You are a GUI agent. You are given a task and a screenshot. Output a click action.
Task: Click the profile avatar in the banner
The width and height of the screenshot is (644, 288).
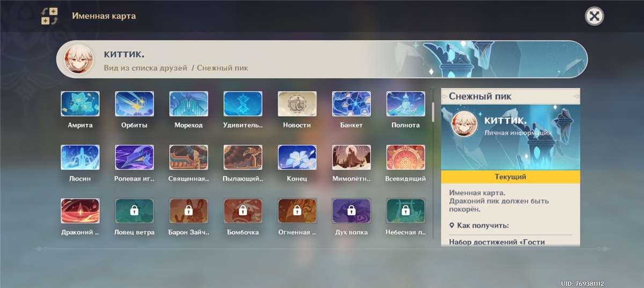(79, 59)
